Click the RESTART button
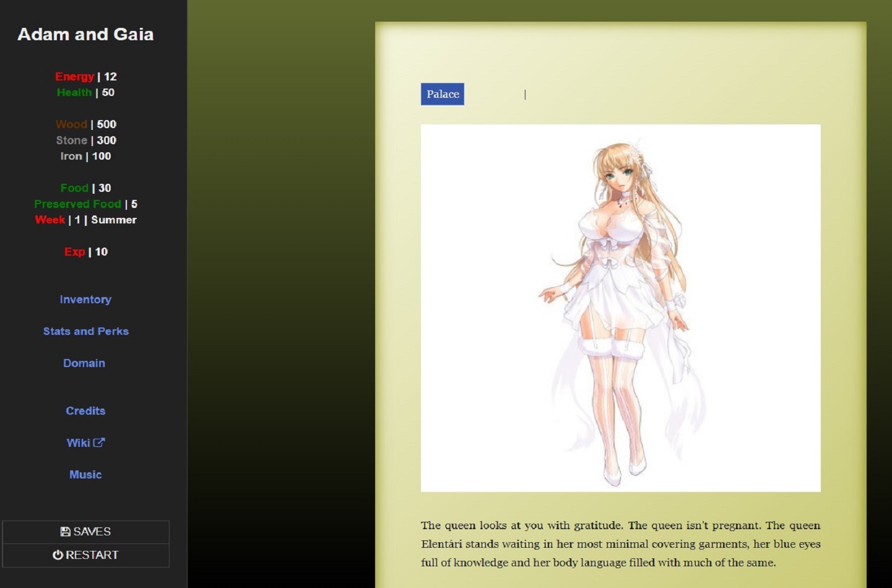 tap(85, 555)
